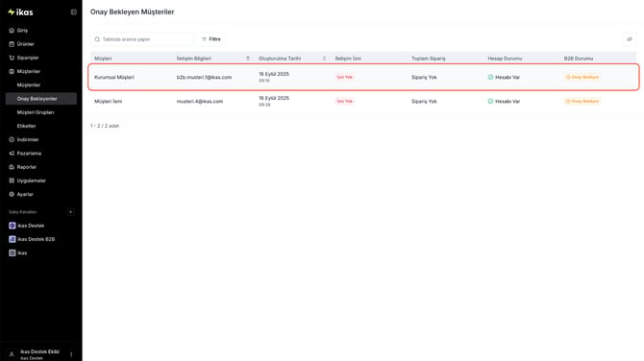Select Etiketler submenu item
The width and height of the screenshot is (644, 361).
pos(26,126)
